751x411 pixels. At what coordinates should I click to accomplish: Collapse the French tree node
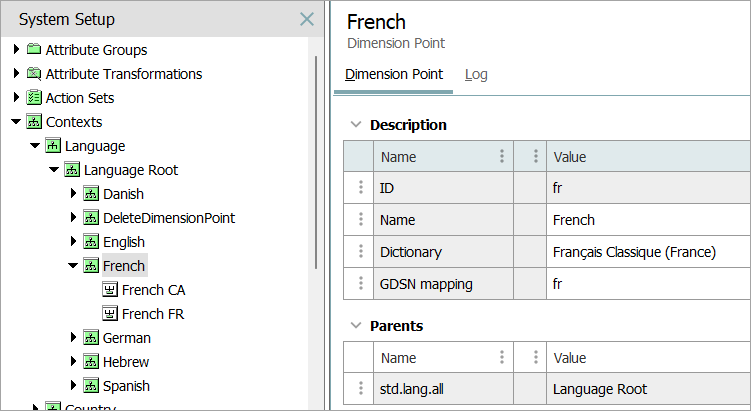pyautogui.click(x=73, y=266)
